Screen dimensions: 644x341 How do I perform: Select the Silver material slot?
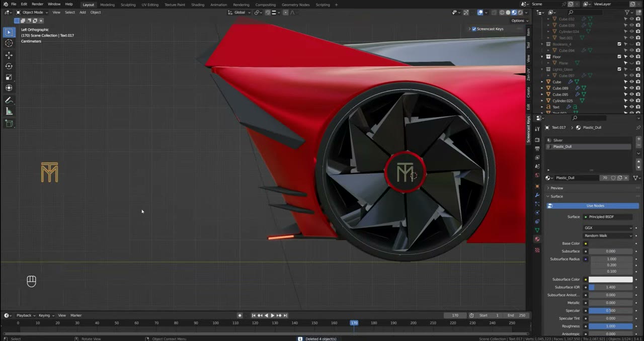click(x=588, y=140)
